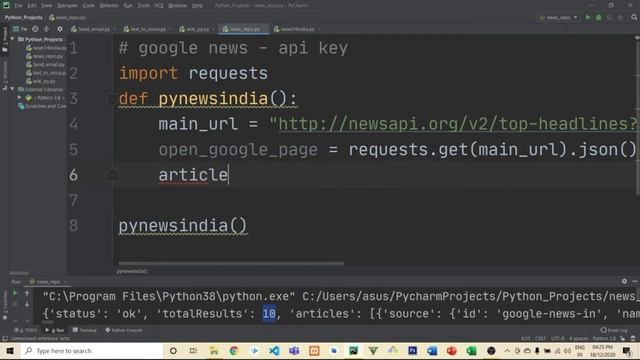Click the Project panel collapse-all icon
This screenshot has height=360, width=640.
47,29
